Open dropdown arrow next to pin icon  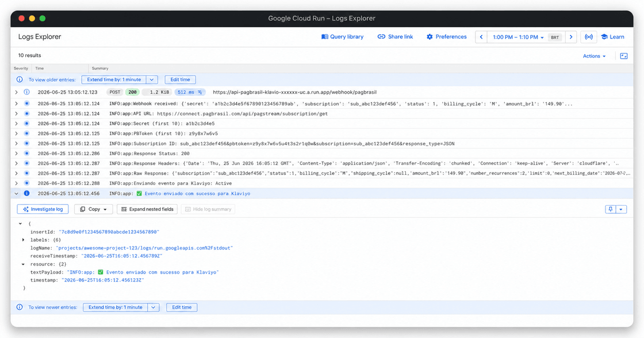point(621,209)
